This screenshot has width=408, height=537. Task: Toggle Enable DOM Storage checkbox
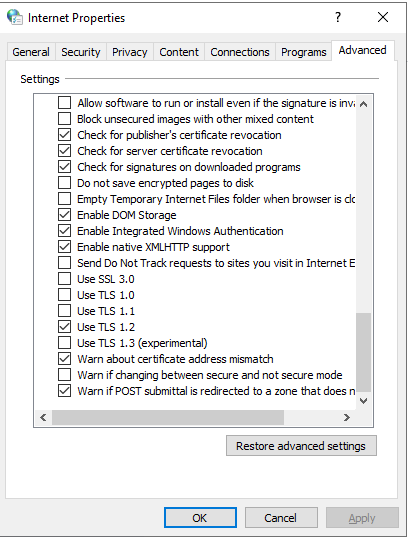tap(64, 215)
